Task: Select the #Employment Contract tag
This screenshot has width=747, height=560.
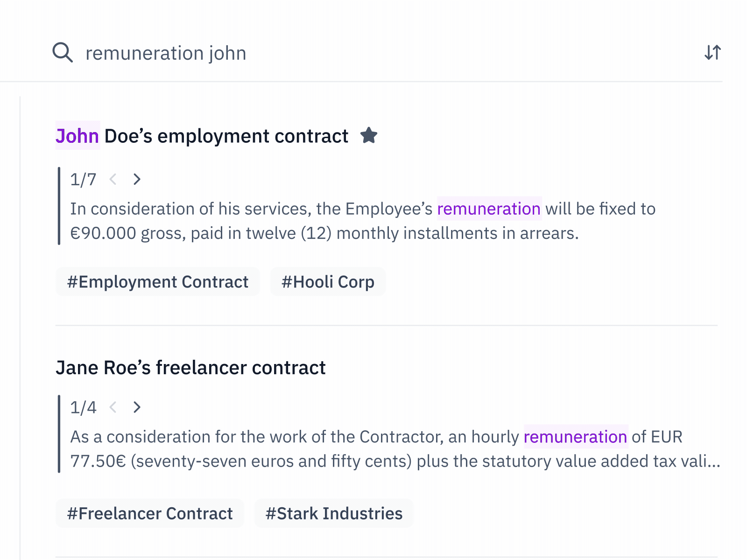Action: click(158, 282)
